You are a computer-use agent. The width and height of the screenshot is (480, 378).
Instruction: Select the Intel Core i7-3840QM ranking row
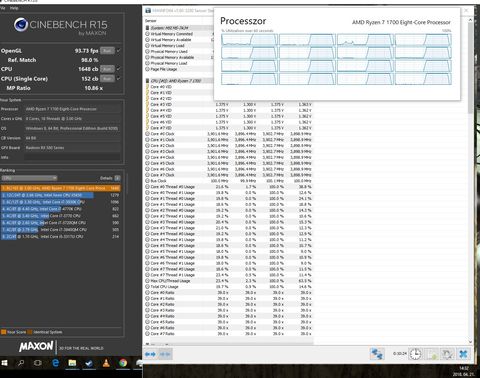(60, 230)
